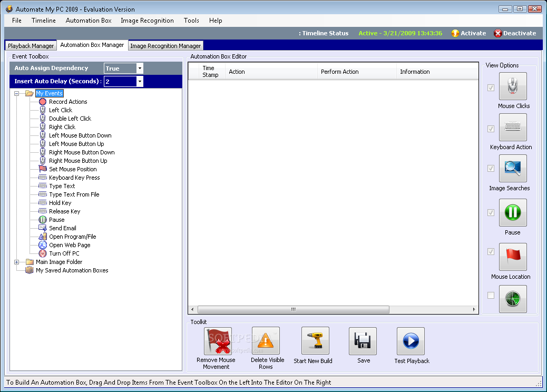Toggle the Keyboard Action checkbox
This screenshot has height=392, width=547.
pyautogui.click(x=491, y=129)
